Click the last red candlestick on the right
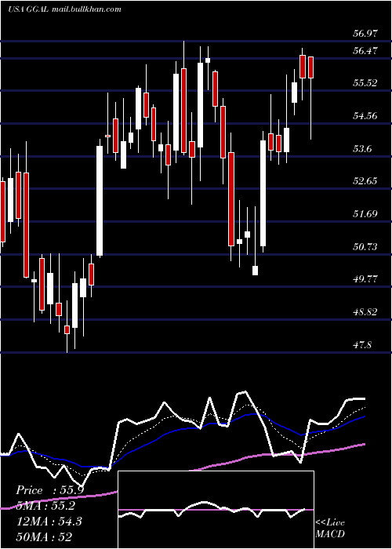The width and height of the screenshot is (392, 549). point(310,67)
